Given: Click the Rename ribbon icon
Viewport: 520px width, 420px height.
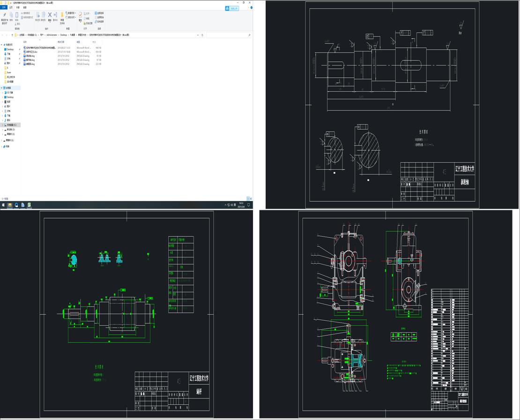Looking at the screenshot, I should (55, 15).
